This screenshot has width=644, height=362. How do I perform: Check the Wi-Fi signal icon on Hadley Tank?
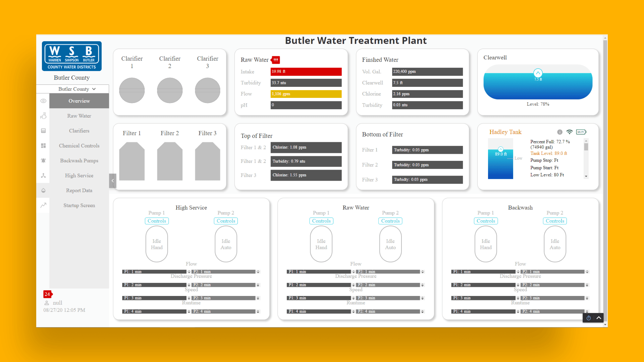(570, 132)
